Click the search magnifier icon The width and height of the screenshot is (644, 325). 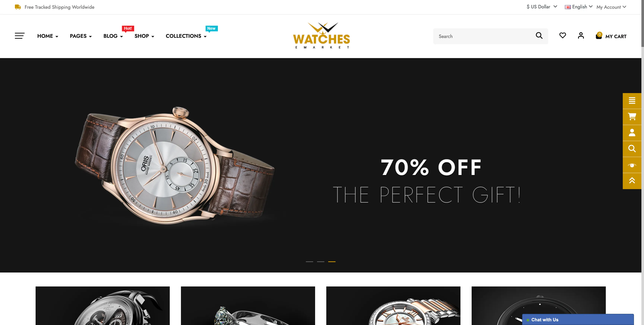click(x=539, y=36)
